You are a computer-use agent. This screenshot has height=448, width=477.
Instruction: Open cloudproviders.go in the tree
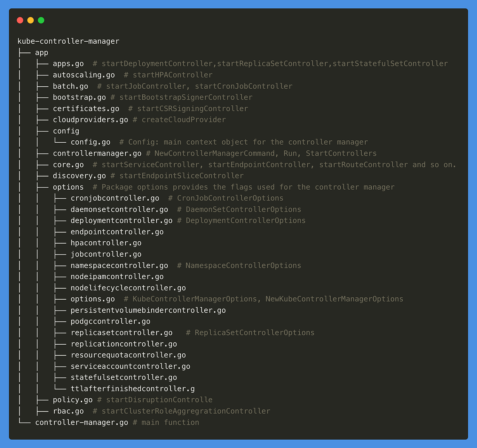point(90,119)
